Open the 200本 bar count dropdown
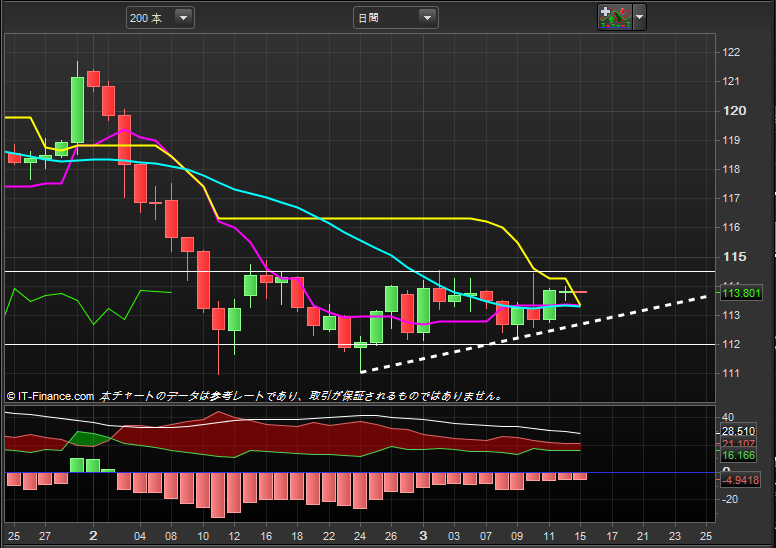The width and height of the screenshot is (776, 548). click(160, 18)
